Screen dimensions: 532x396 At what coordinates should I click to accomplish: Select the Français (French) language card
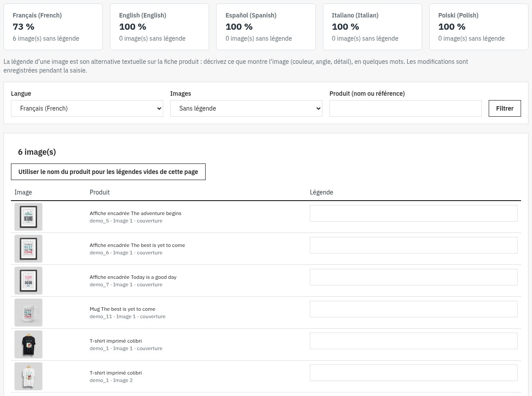click(53, 27)
